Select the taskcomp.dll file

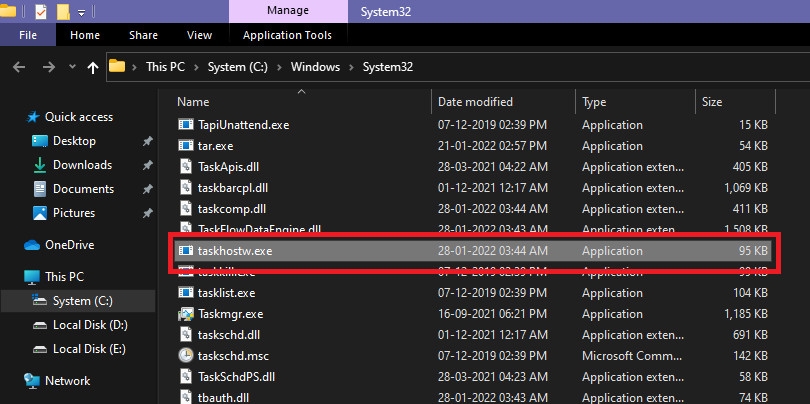click(x=232, y=209)
